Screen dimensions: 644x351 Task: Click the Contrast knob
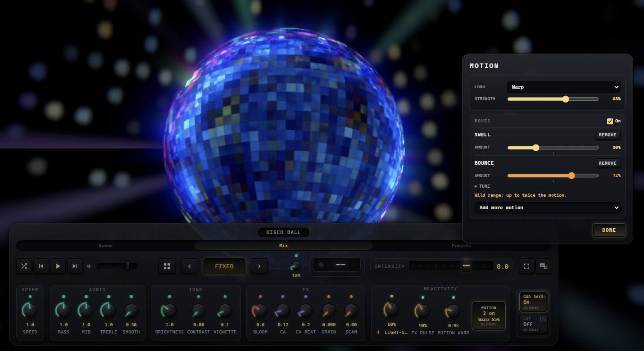coord(198,310)
